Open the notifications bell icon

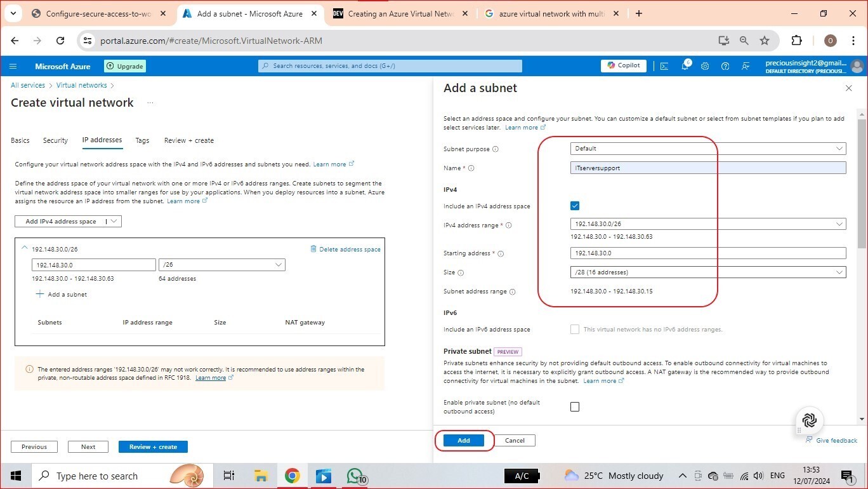point(685,65)
